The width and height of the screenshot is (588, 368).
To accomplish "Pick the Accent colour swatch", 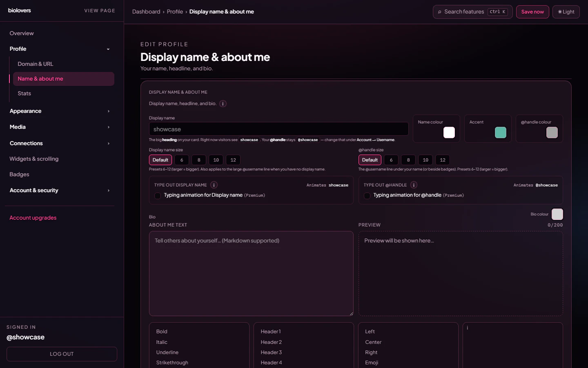I will coord(501,132).
